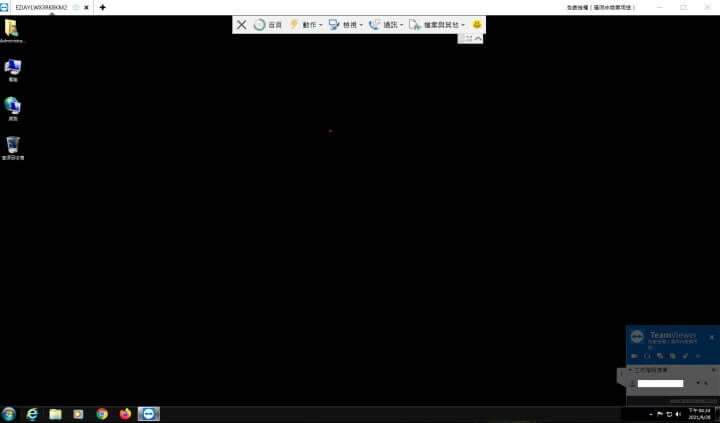This screenshot has width=720, height=423.
Task: Collapse the side panel using left edge handle
Action: tap(621, 375)
